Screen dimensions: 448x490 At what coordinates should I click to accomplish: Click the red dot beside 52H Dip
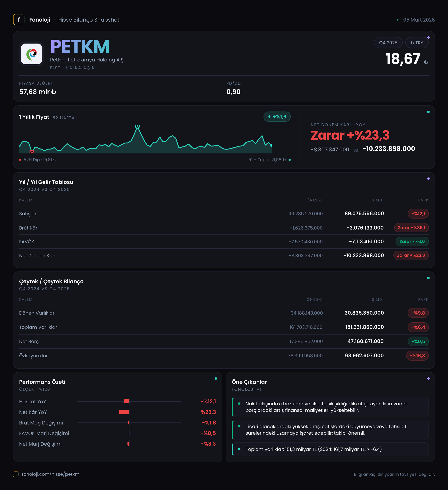[20, 160]
